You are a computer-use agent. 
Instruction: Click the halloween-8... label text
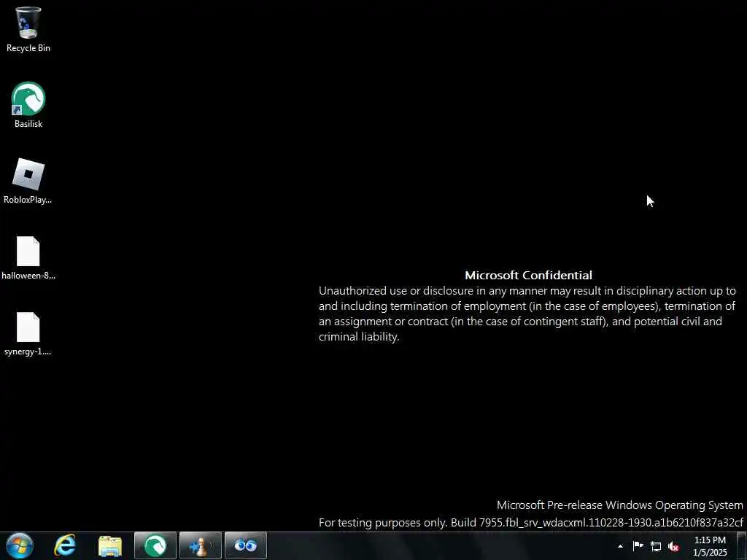(x=28, y=275)
